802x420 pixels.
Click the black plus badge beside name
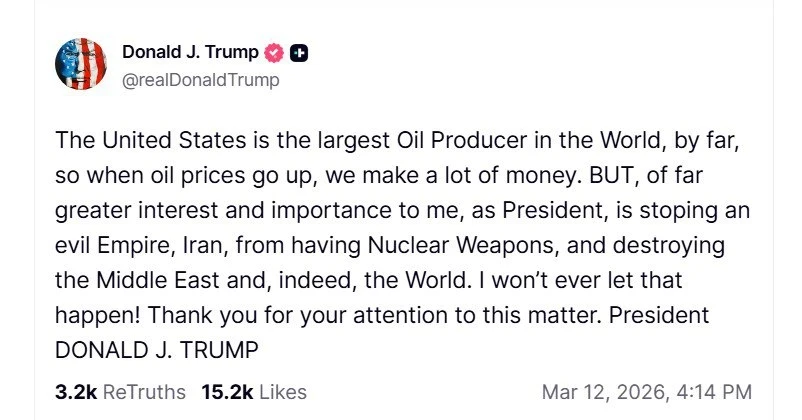pyautogui.click(x=298, y=52)
